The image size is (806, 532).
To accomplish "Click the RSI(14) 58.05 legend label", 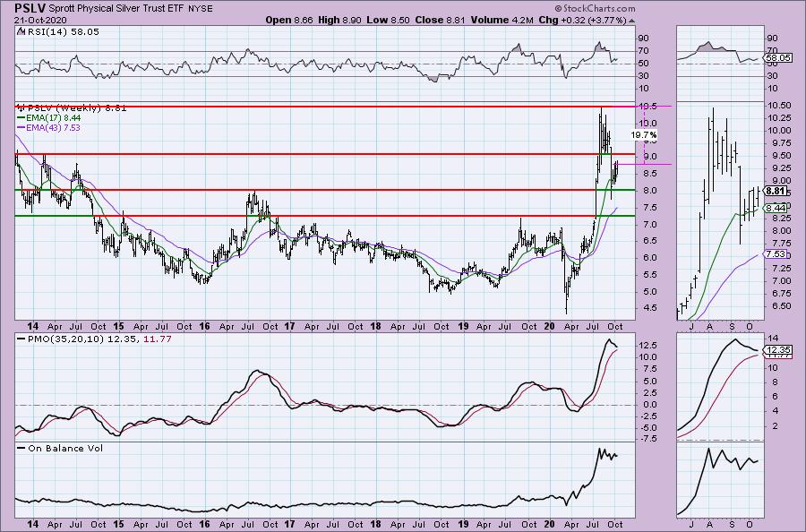I will (58, 32).
